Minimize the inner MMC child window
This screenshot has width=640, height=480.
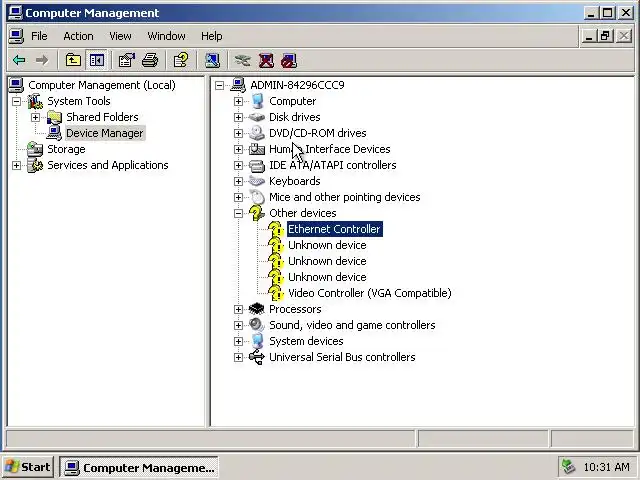point(589,36)
